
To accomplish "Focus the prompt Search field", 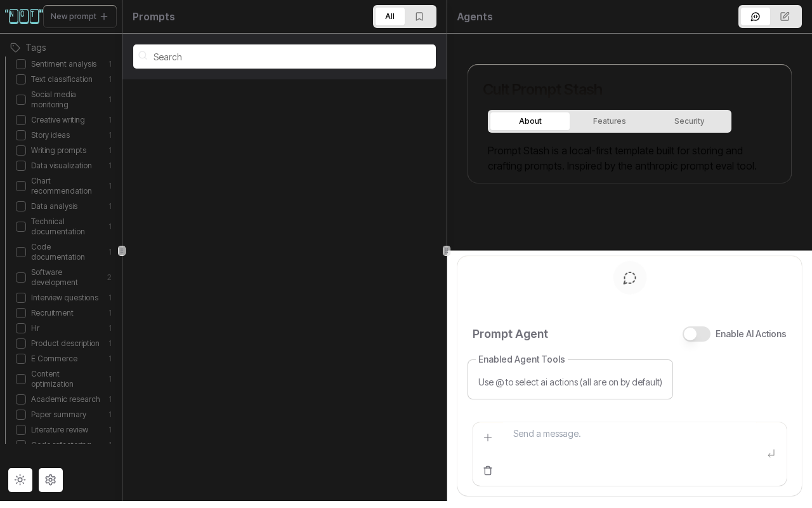I will [284, 57].
